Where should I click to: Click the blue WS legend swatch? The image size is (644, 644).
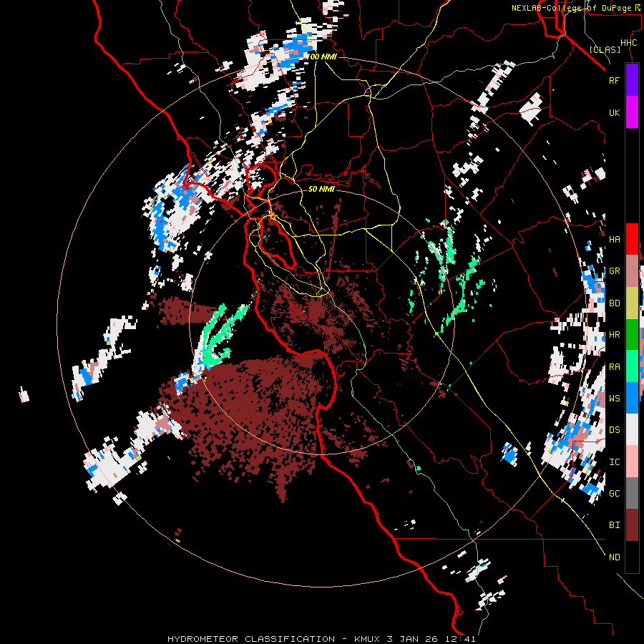pos(632,398)
